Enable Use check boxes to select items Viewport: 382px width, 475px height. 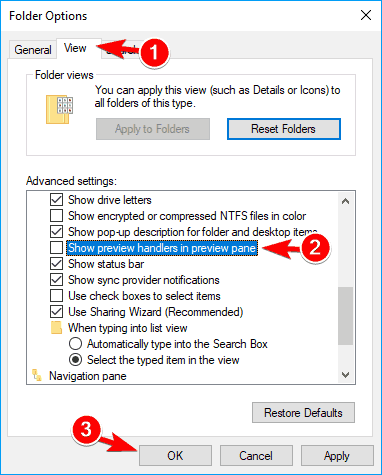pyautogui.click(x=56, y=296)
